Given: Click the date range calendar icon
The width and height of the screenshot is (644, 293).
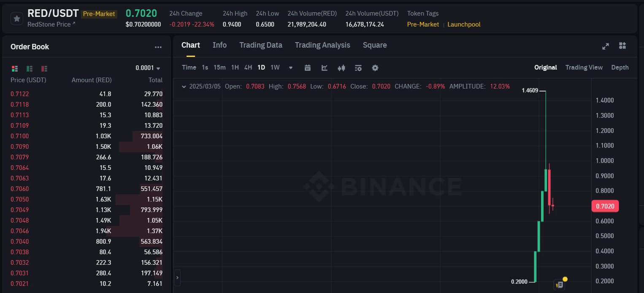Looking at the screenshot, I should coord(308,67).
